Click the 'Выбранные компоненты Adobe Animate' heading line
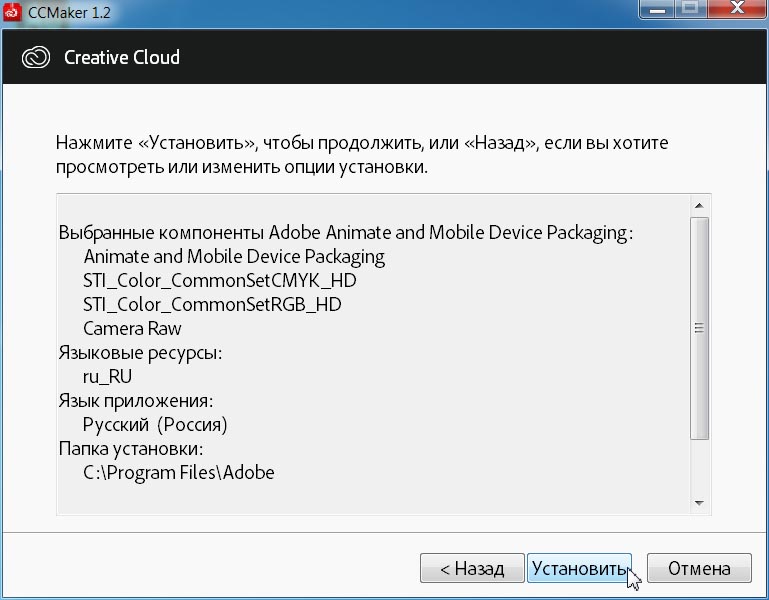The image size is (769, 600). 346,233
